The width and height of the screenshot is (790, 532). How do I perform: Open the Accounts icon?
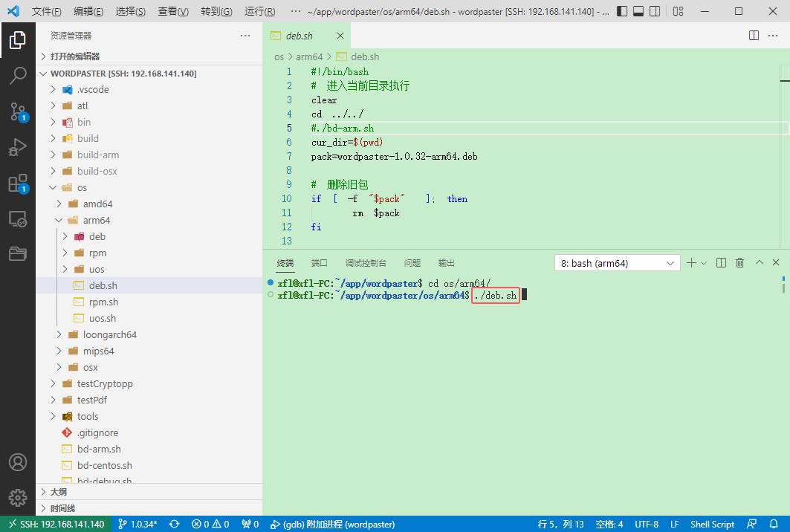18,461
